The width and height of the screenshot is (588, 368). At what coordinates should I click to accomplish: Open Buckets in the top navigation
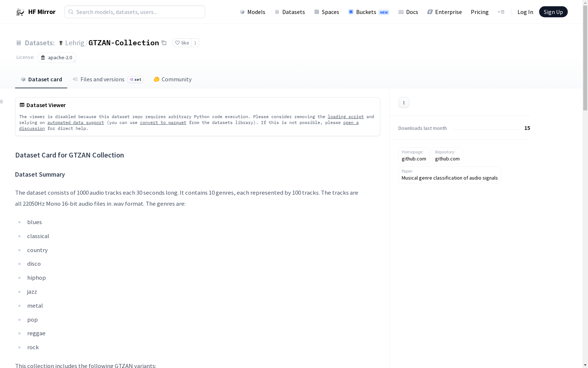(x=369, y=12)
